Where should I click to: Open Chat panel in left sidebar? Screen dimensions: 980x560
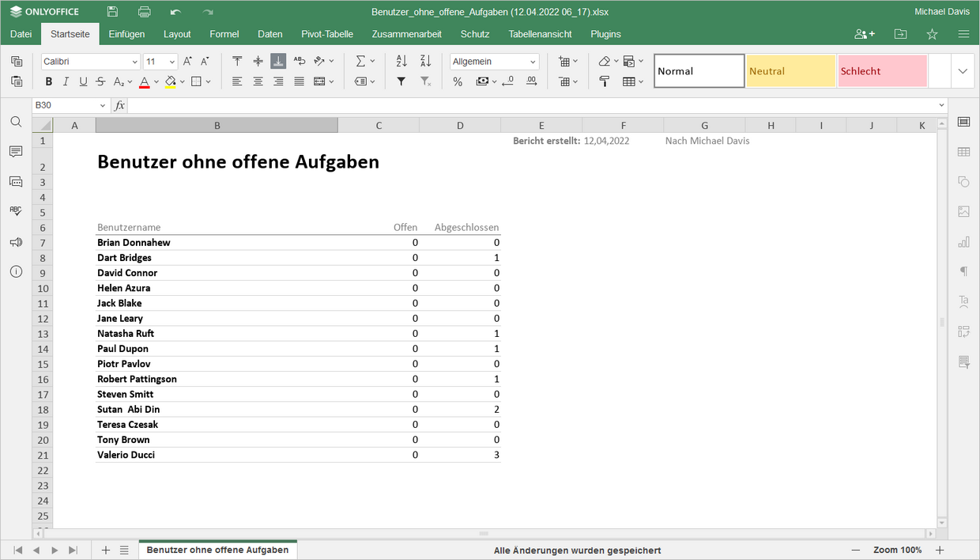pyautogui.click(x=16, y=182)
